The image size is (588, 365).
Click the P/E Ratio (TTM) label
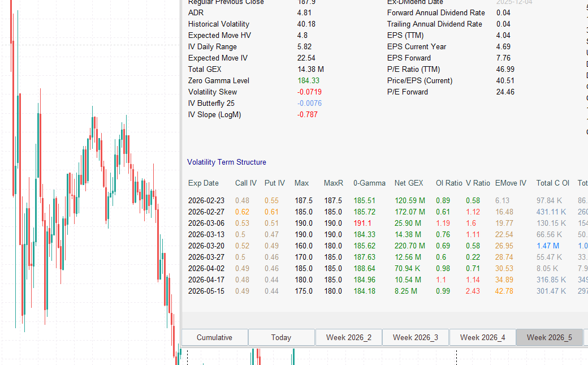pos(414,69)
